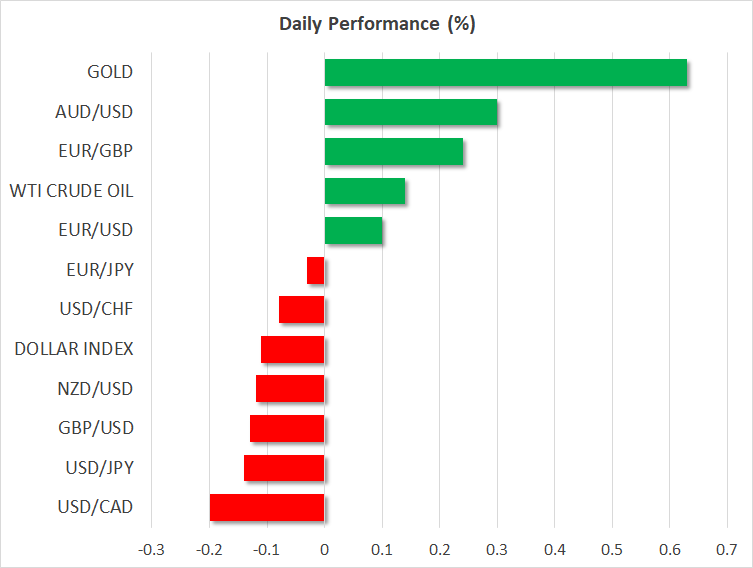The image size is (753, 568).
Task: Click the EUR/USD green bar
Action: (353, 231)
